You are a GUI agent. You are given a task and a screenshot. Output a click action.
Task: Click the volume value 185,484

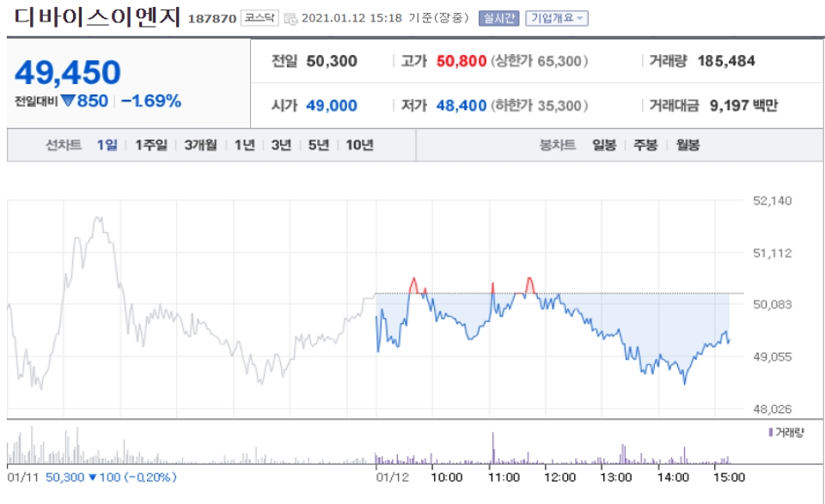(726, 61)
